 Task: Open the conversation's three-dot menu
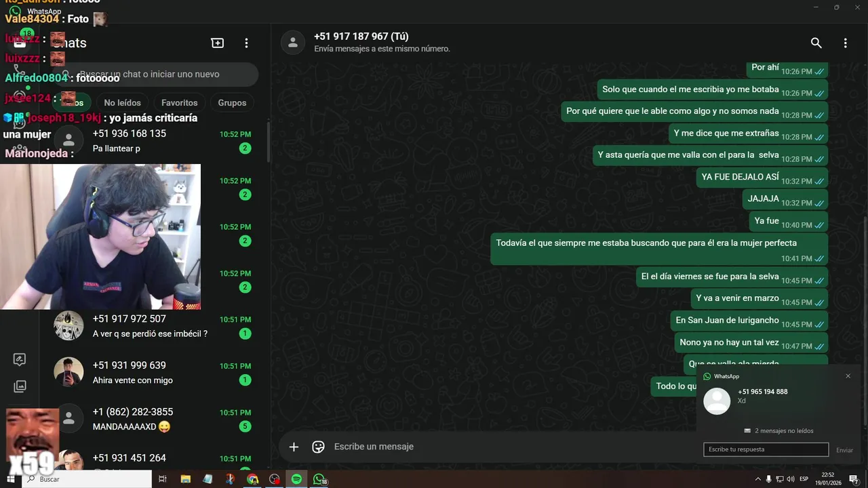(845, 43)
